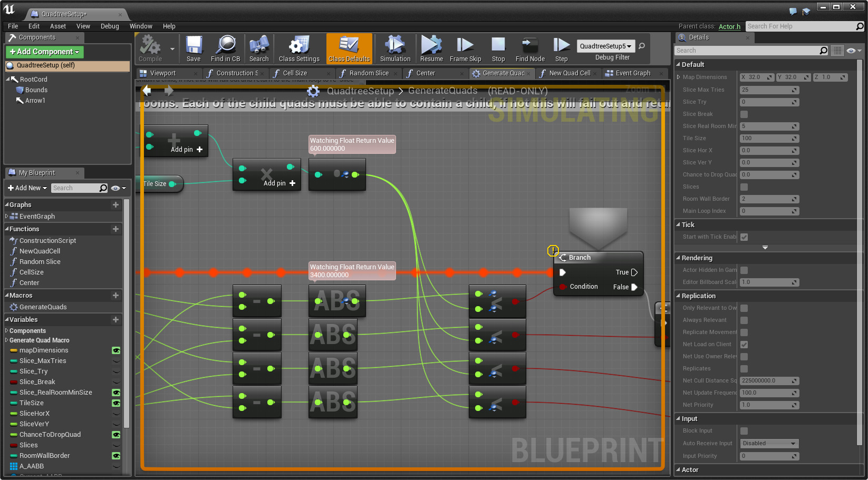Collapse the Rendering section in Details
868x480 pixels.
(697, 258)
